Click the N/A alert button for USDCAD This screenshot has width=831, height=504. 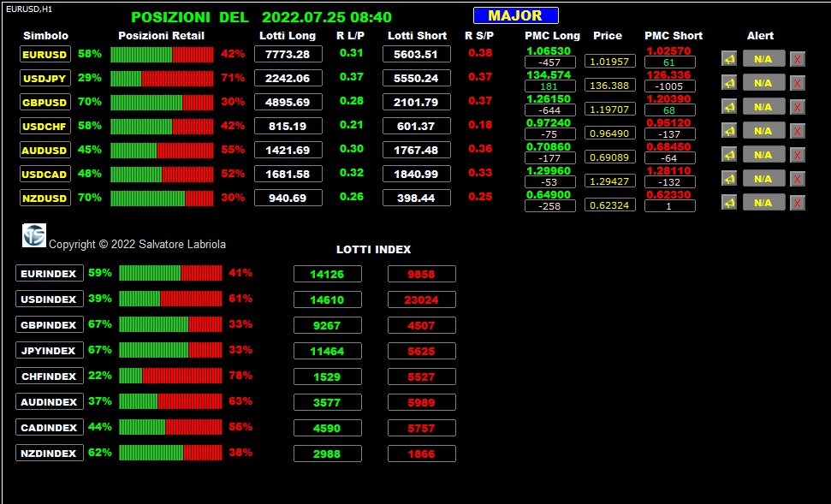[x=763, y=179]
